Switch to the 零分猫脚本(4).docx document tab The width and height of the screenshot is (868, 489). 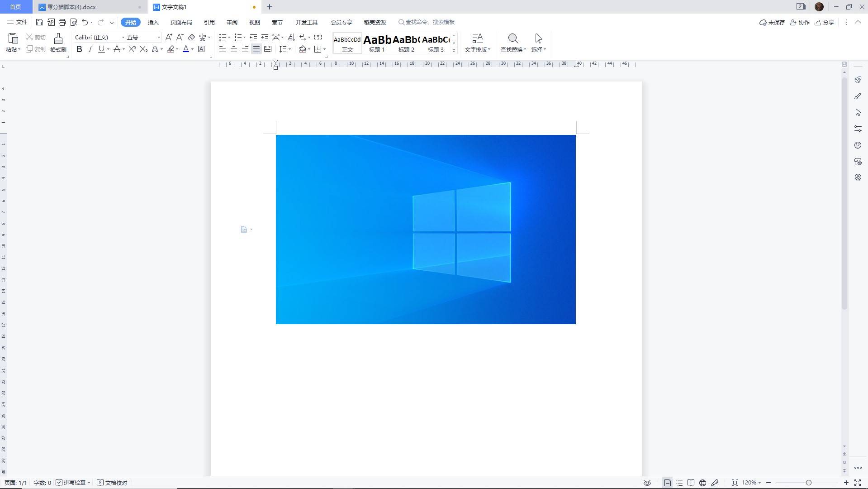click(x=72, y=7)
